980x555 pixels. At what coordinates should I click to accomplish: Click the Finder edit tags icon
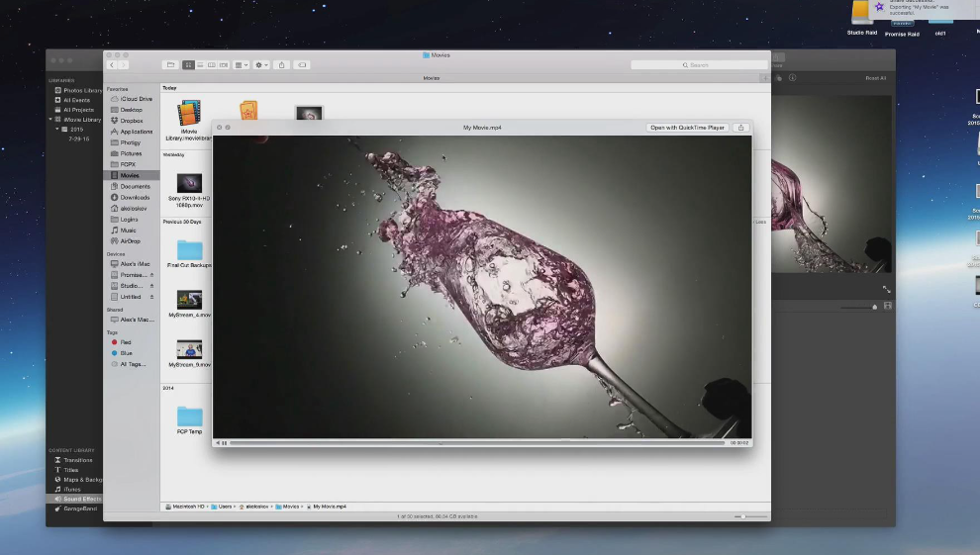(302, 65)
